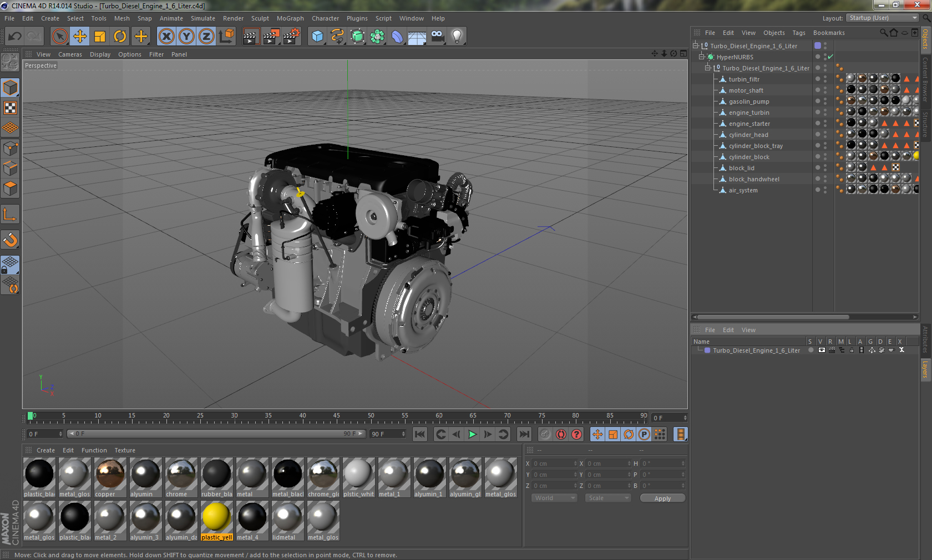Add HyperNURBS generator icon
This screenshot has height=560, width=932.
coord(358,37)
